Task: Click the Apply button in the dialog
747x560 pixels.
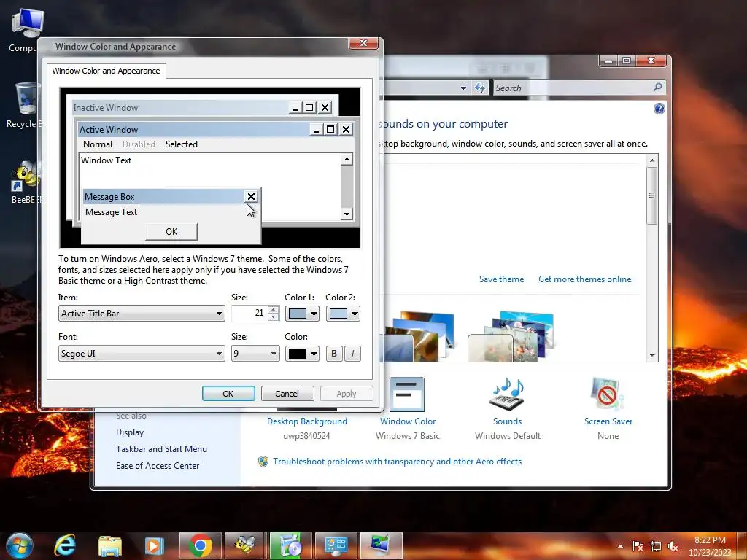Action: tap(347, 393)
